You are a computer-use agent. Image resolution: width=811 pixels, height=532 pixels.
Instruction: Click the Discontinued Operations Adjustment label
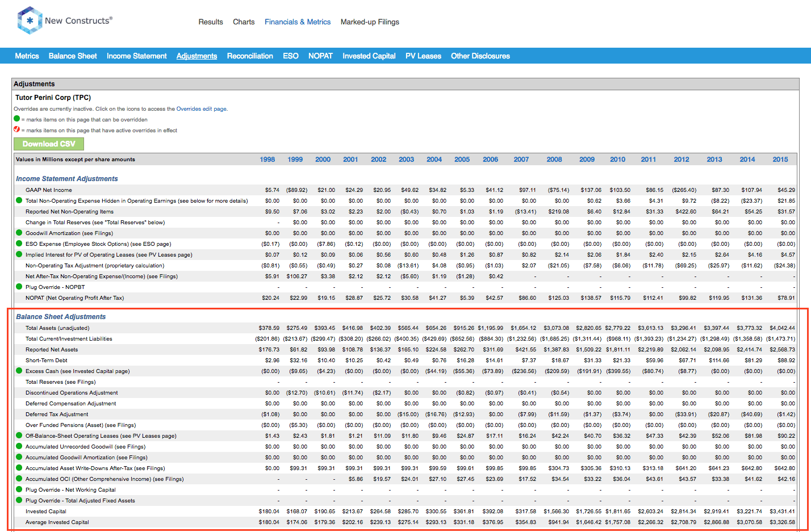[72, 393]
